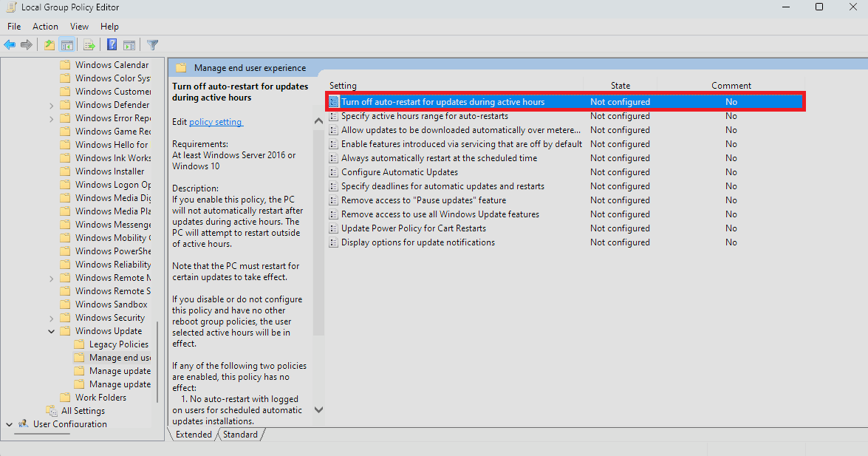Open the Export List toolbar icon
Screen dimensions: 868x456
click(x=89, y=44)
